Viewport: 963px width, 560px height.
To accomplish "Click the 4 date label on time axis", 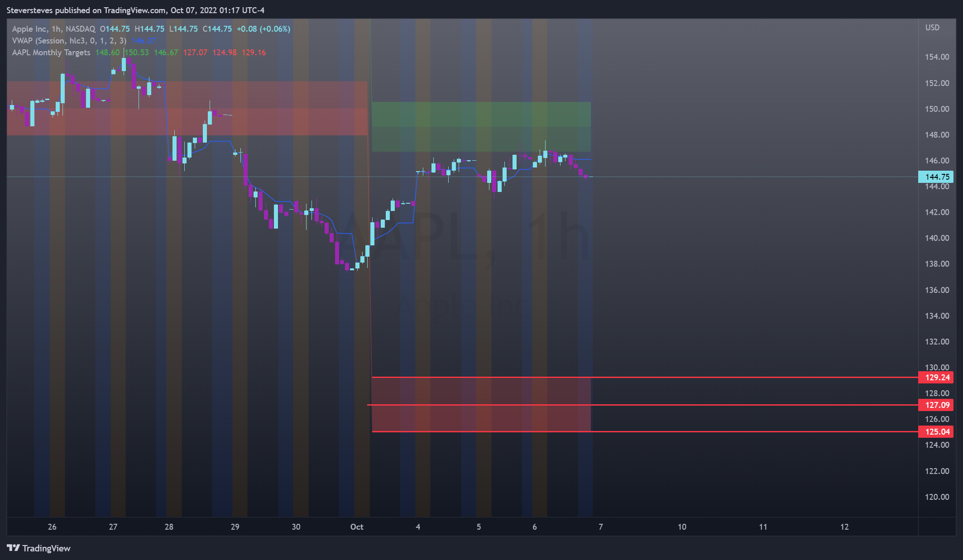I will [418, 527].
